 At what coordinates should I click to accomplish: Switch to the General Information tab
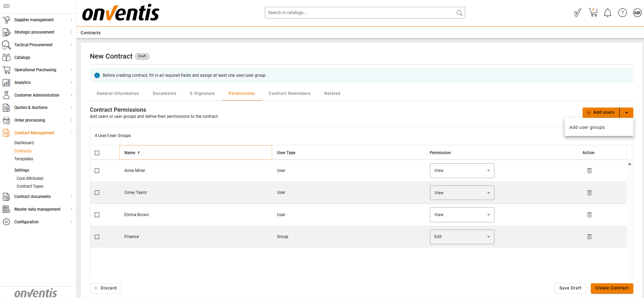(118, 94)
